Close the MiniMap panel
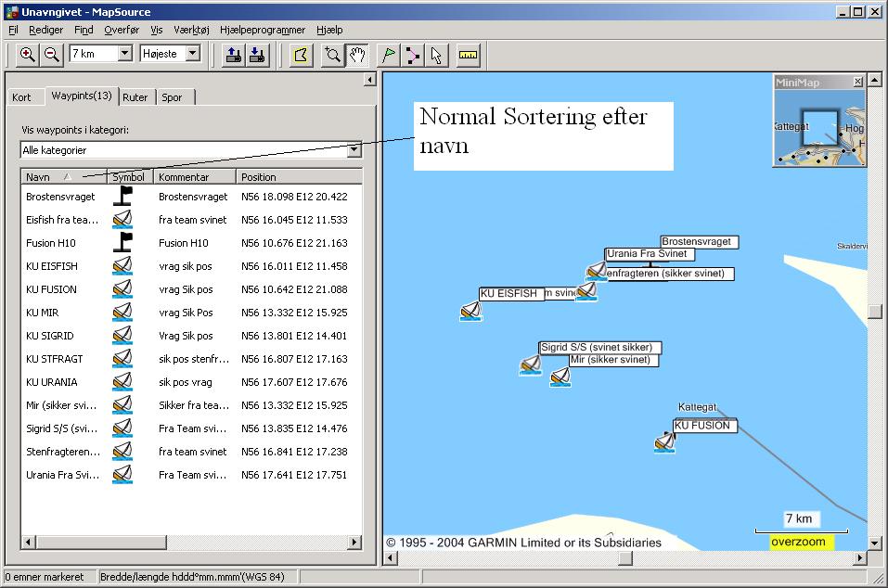The width and height of the screenshot is (888, 588). 857,82
